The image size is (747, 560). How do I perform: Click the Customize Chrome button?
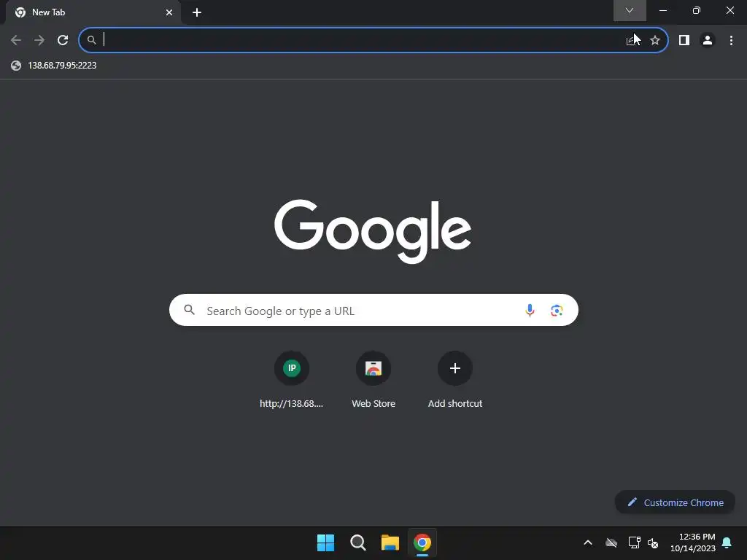tap(675, 502)
